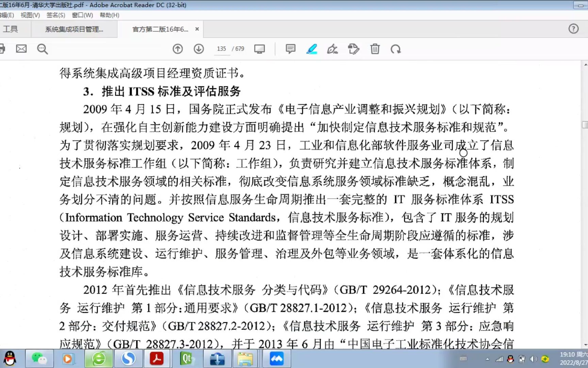588x368 pixels.
Task: Open the 签名(S) menu
Action: (x=56, y=15)
